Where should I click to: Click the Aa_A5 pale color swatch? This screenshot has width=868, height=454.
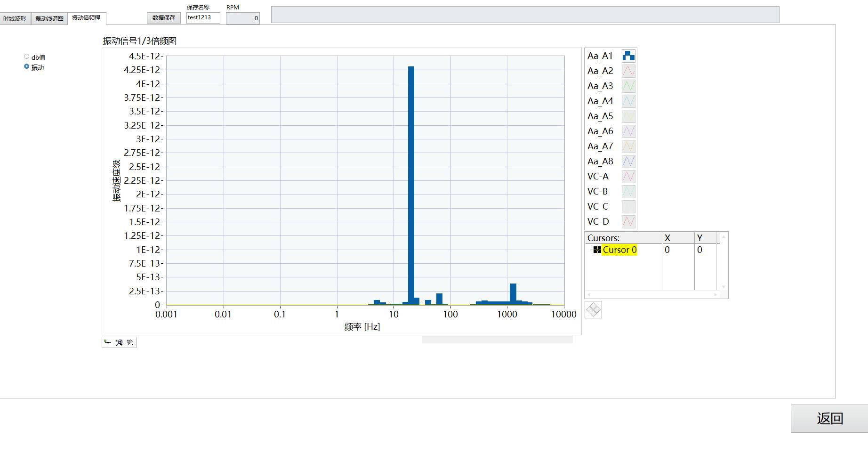point(628,116)
